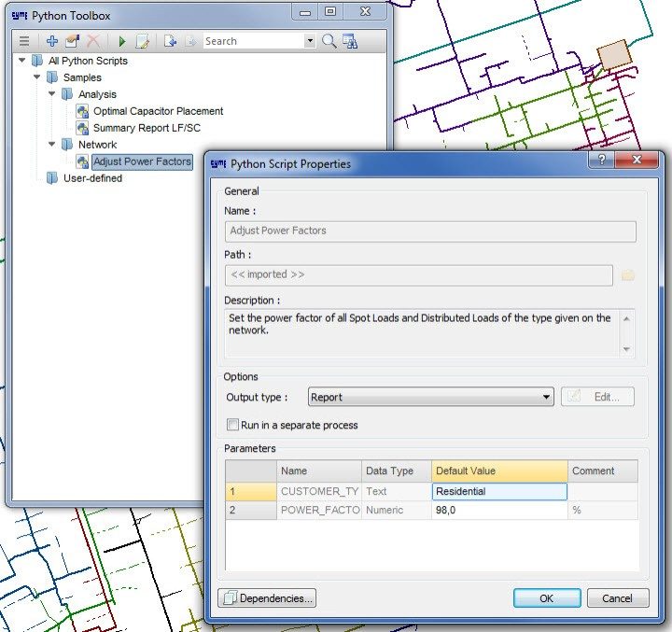Click the script properties icon in toolbar
The height and width of the screenshot is (632, 672).
tap(73, 41)
